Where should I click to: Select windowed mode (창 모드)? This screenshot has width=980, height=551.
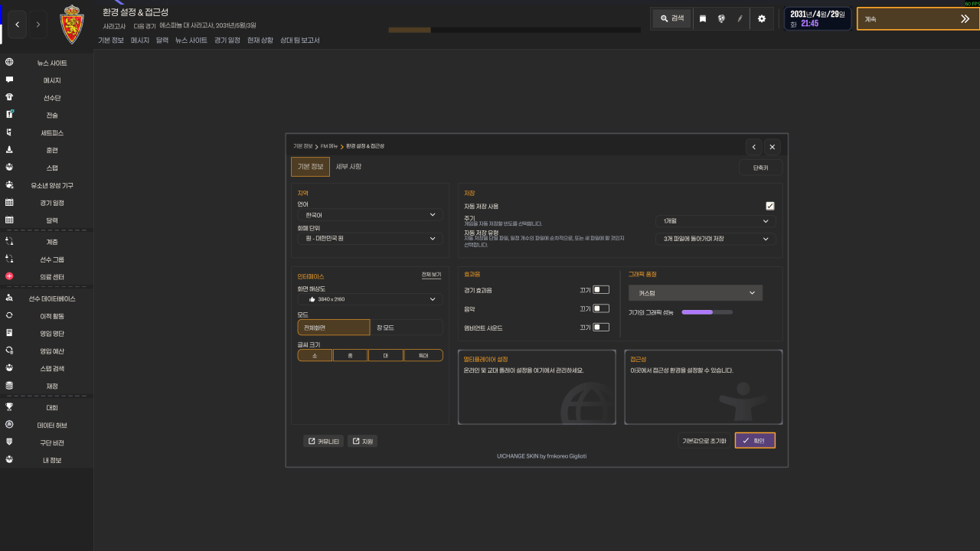[x=407, y=328]
